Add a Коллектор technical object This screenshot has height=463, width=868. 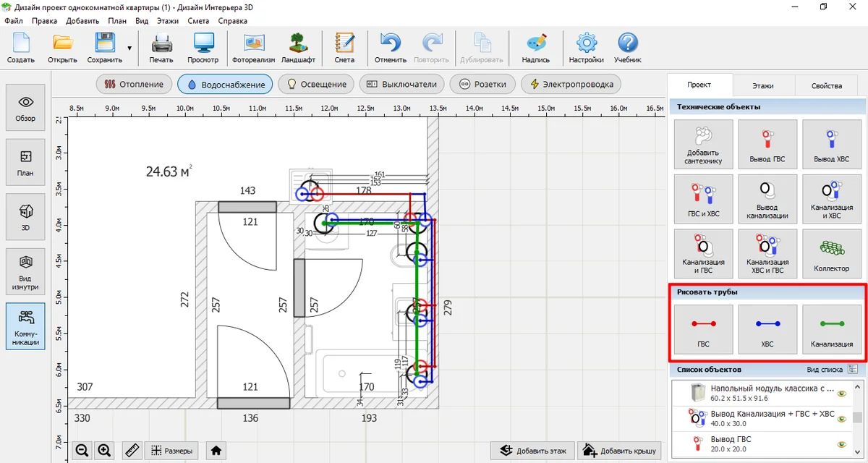point(832,253)
